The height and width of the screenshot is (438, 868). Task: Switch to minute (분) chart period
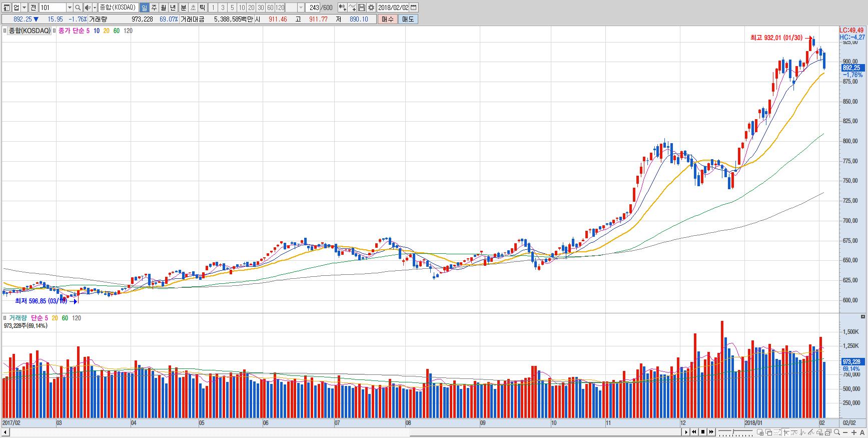(183, 8)
